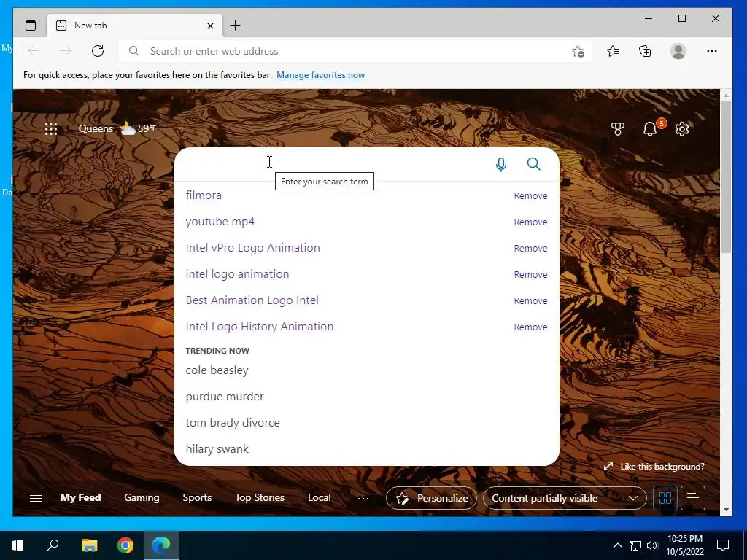The image size is (747, 560).
Task: Open Content partially visible dropdown
Action: coord(565,498)
